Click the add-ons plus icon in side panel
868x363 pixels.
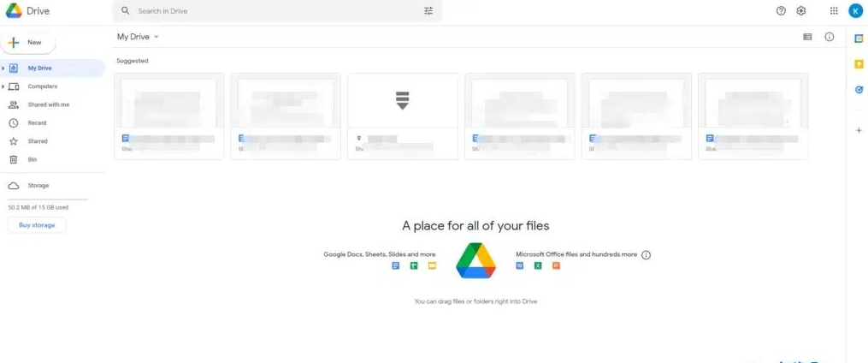(859, 130)
